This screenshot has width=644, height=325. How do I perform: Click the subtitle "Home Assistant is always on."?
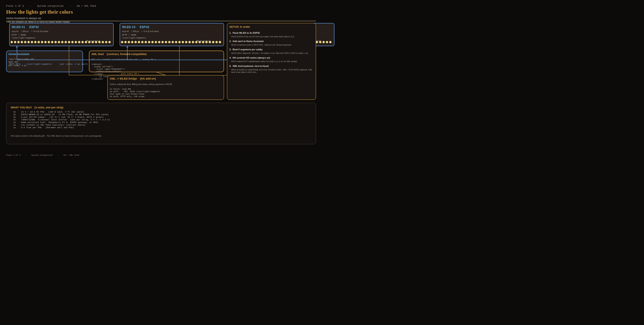click(24, 18)
